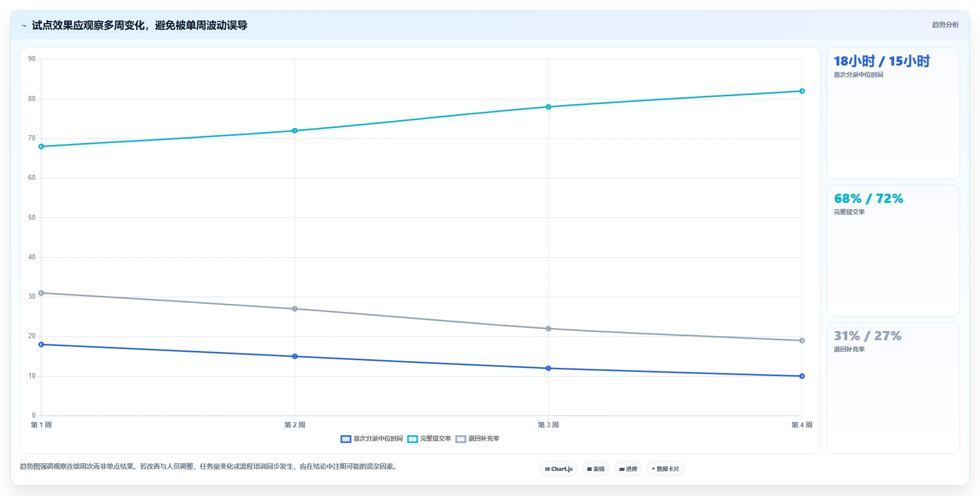The height and width of the screenshot is (496, 980).
Task: Click the 退回补充率 point at 第 4 周
Action: coord(802,341)
